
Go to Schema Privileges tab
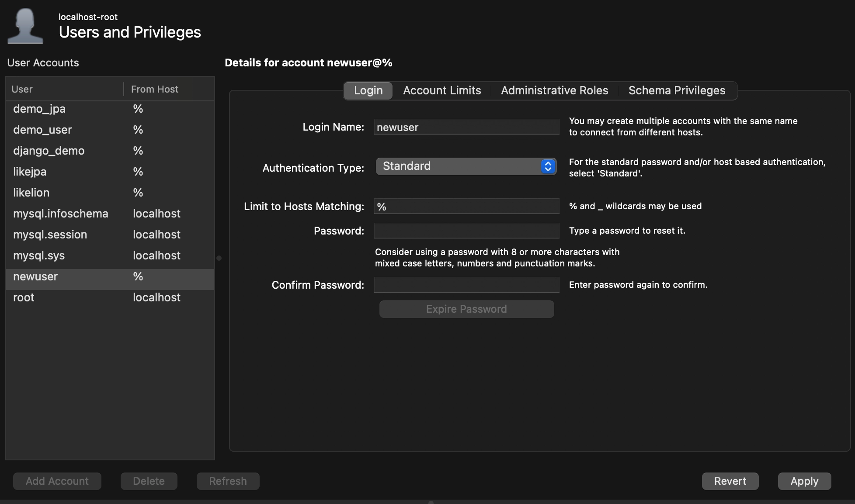click(676, 90)
